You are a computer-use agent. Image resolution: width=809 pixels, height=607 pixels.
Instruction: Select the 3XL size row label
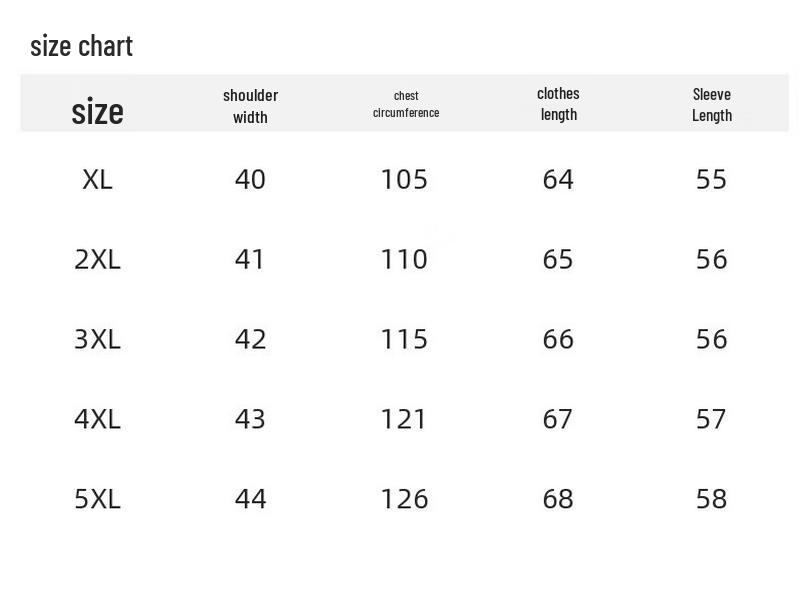click(97, 340)
